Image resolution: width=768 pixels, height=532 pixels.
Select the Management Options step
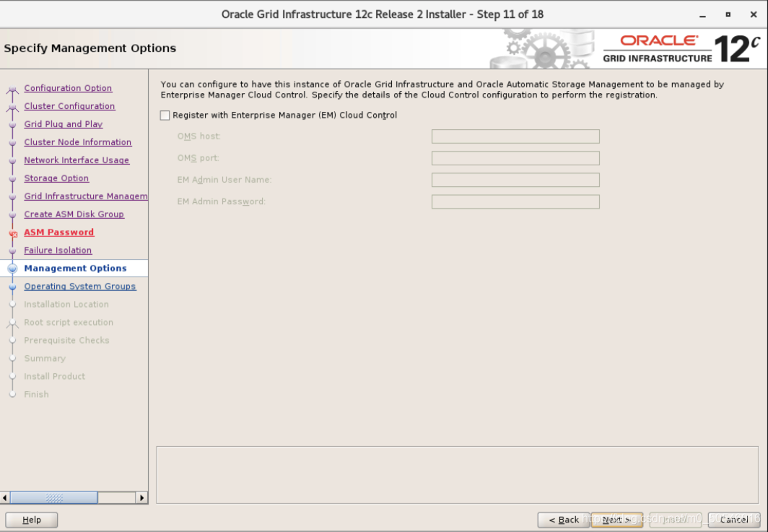point(75,269)
